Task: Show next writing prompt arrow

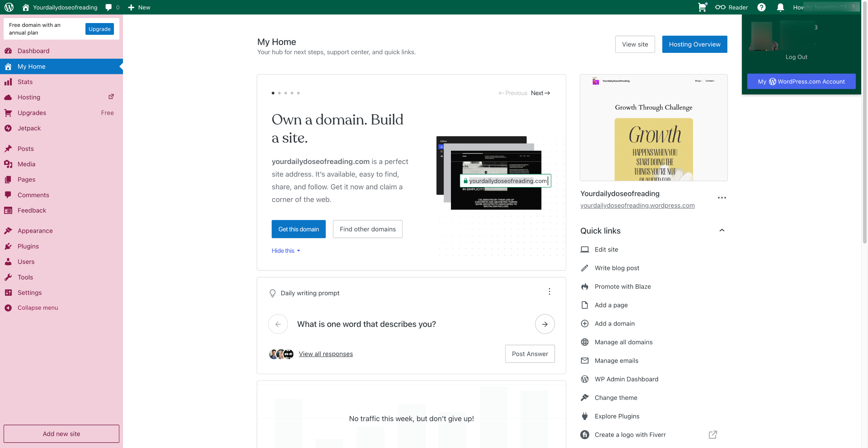Action: 545,324
